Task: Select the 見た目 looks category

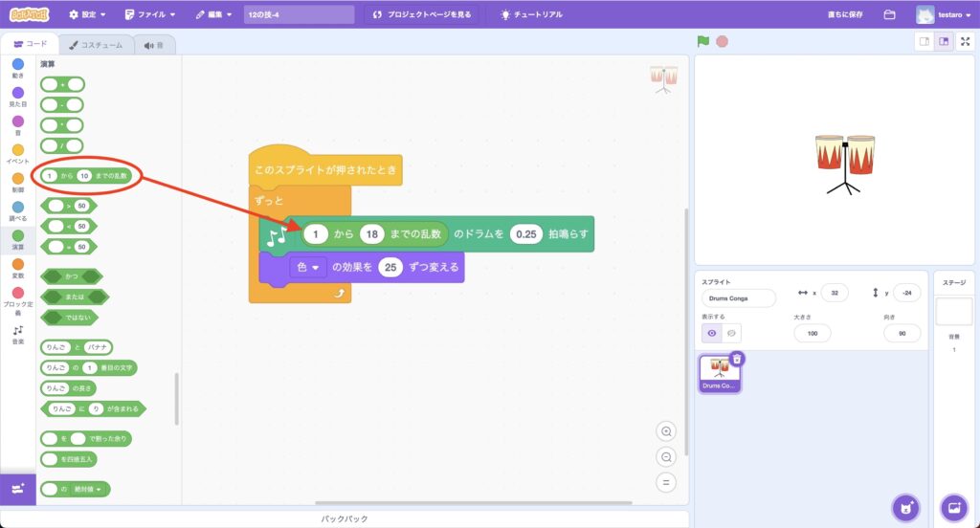Action: click(x=18, y=97)
